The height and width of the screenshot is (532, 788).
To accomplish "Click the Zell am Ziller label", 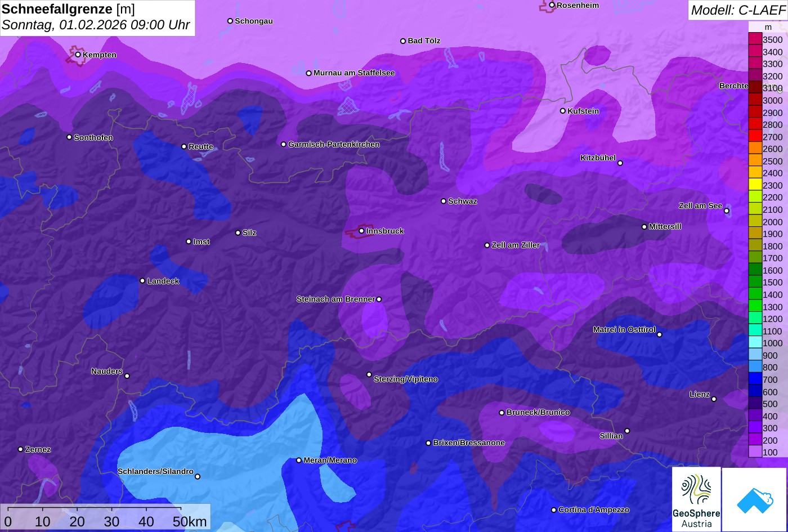I will click(x=516, y=245).
